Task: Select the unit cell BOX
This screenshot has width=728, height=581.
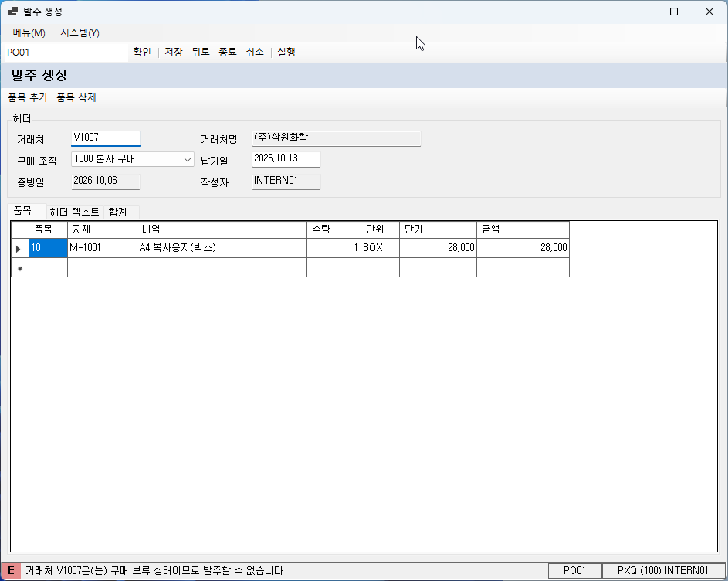Action: tap(381, 248)
